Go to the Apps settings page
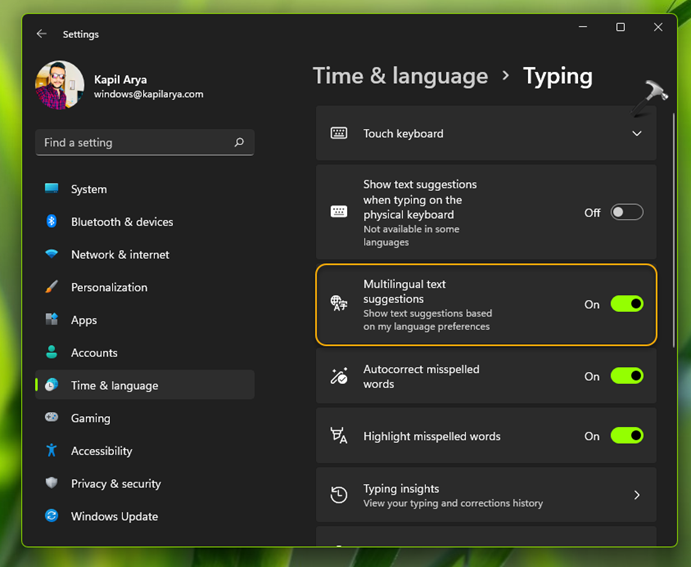Screen dimensions: 691x567 [x=84, y=320]
